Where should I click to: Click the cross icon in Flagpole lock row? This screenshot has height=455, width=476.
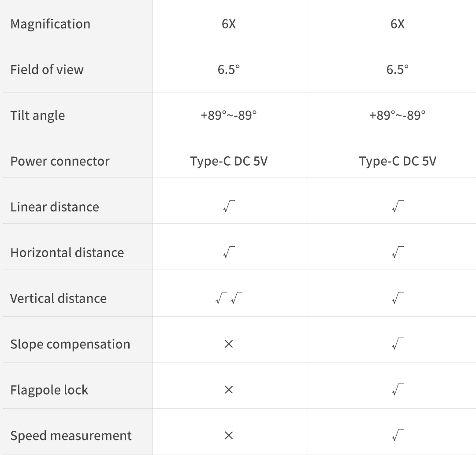coord(228,390)
